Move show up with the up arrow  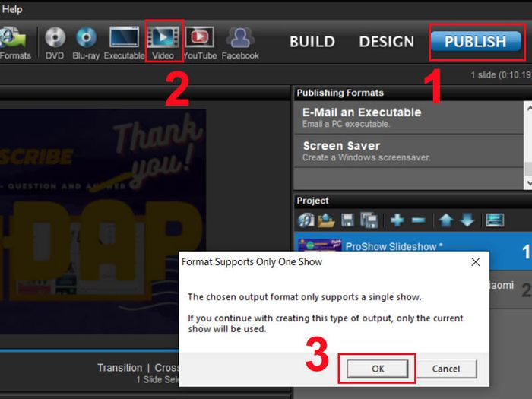tap(446, 220)
